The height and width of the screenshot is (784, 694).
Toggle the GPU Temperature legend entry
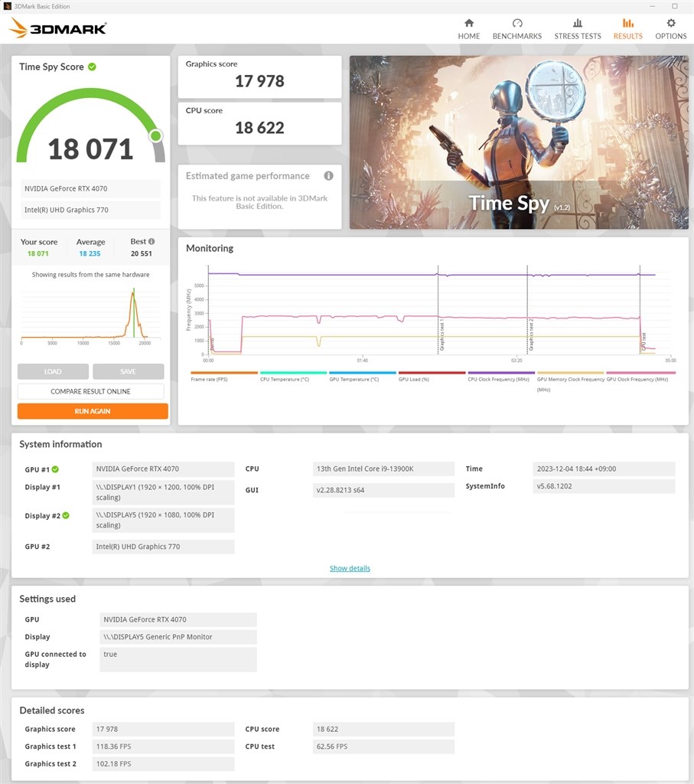[362, 376]
